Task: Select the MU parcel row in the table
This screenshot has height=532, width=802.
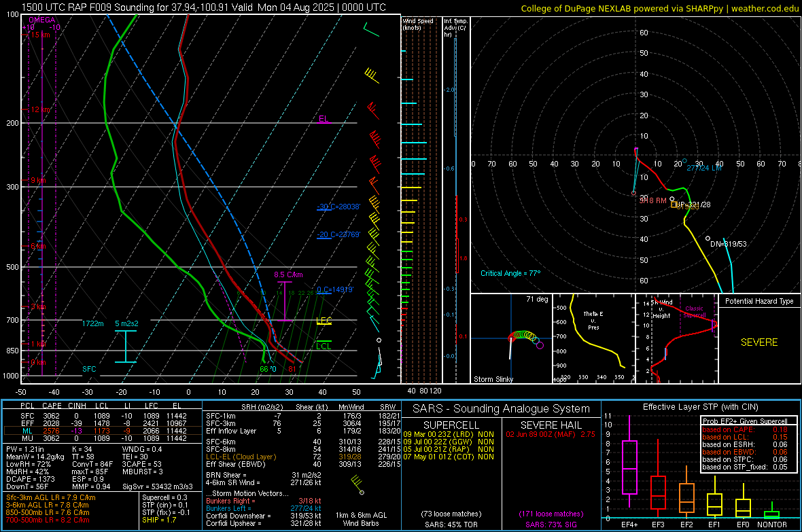Action: pyautogui.click(x=103, y=438)
